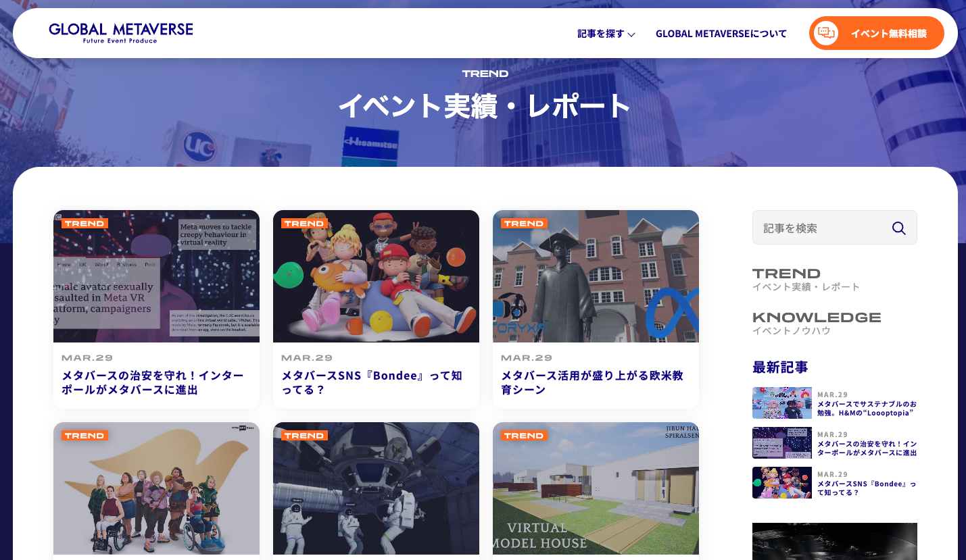Expand the 記事を探す dropdown

pyautogui.click(x=601, y=33)
